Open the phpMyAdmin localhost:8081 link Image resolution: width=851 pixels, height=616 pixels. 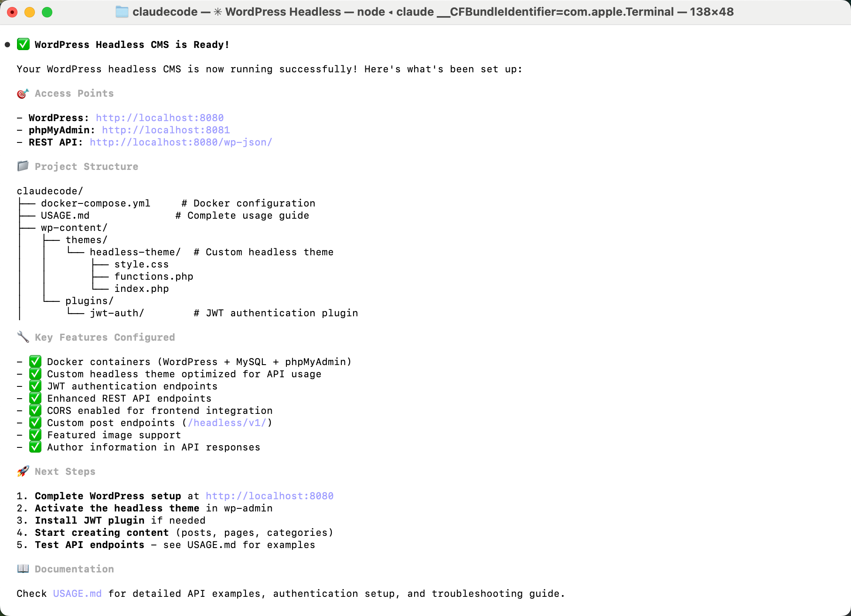[x=166, y=130]
